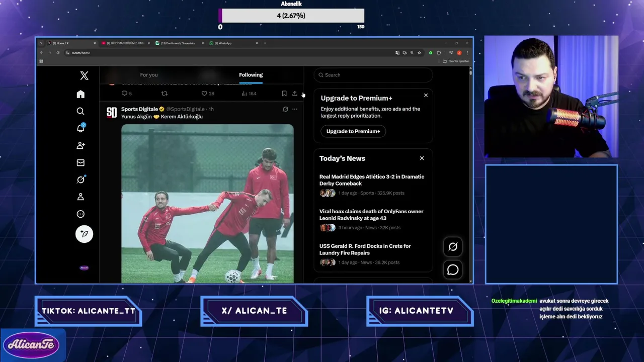644x362 pixels.
Task: Open Tüm Yer İşaretleri bookmarks folder
Action: pyautogui.click(x=456, y=61)
